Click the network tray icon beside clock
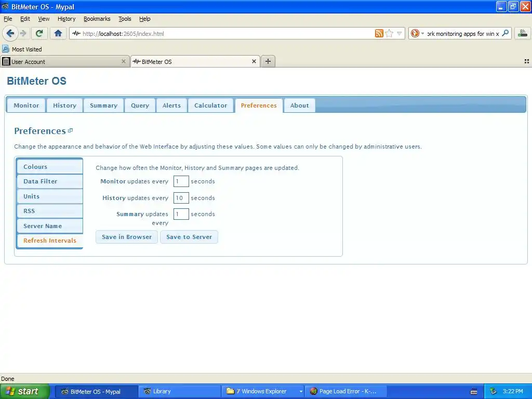532x399 pixels. [494, 391]
